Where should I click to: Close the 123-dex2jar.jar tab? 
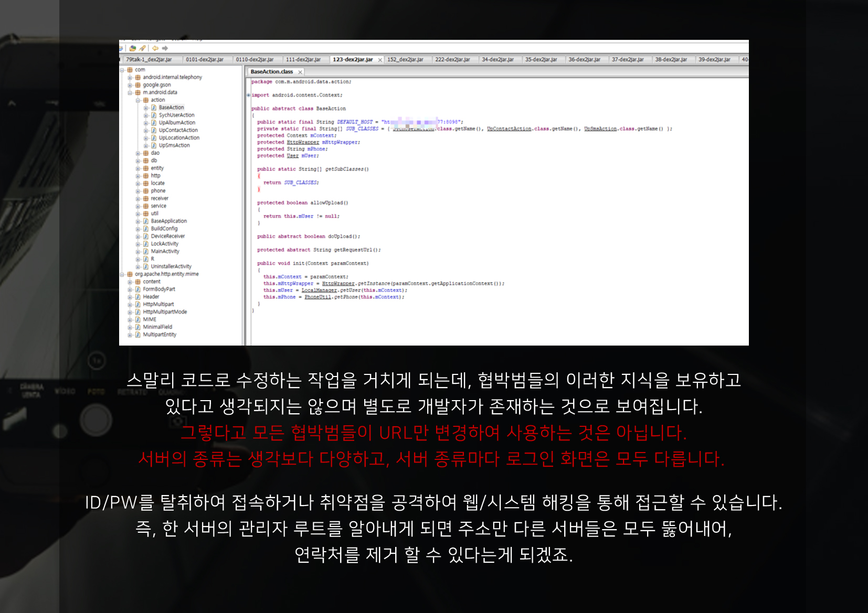point(380,60)
